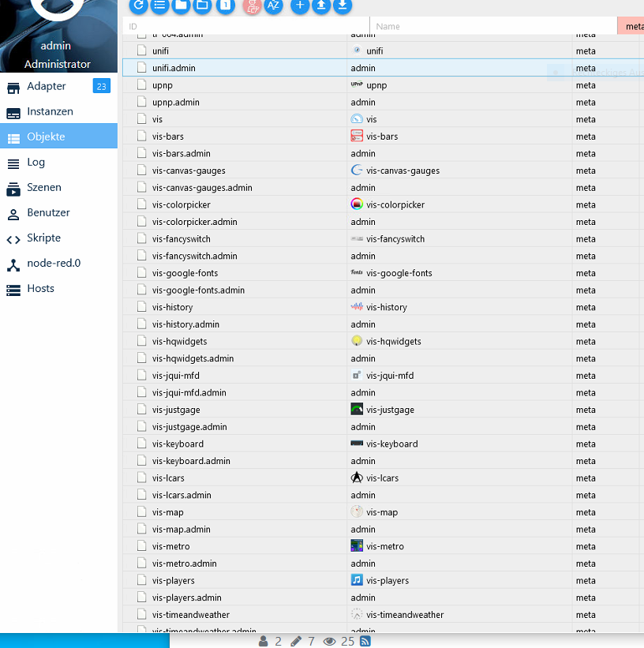Select the upnp.admin row ID
This screenshot has height=648, width=644.
176,102
